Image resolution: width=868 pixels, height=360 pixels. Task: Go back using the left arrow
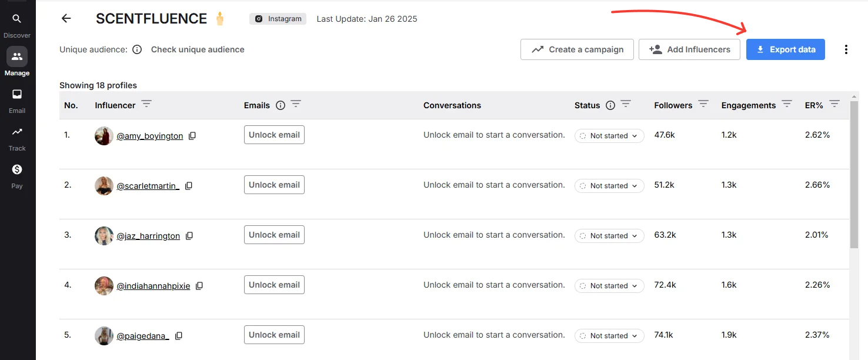coord(66,18)
